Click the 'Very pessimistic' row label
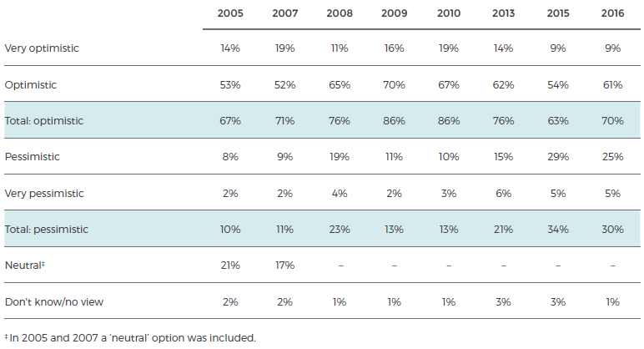Image resolution: width=644 pixels, height=349 pixels. [44, 193]
